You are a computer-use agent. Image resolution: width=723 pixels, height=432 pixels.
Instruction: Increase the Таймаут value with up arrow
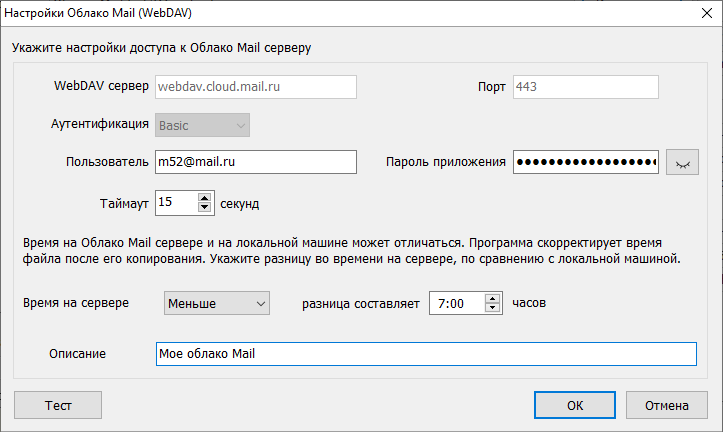tap(205, 198)
